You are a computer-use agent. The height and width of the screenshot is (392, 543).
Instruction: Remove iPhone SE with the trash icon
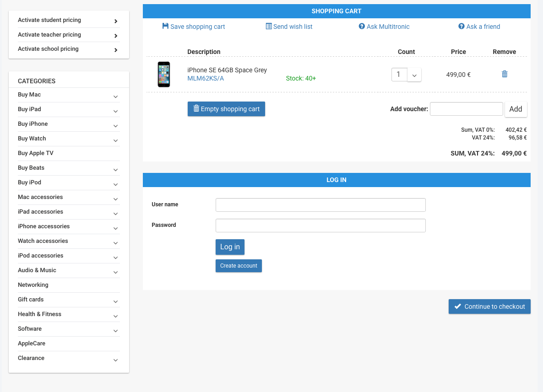505,74
